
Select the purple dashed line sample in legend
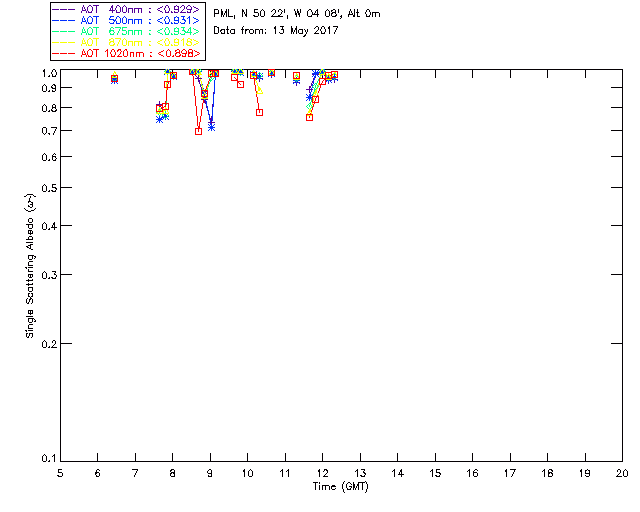(64, 9)
